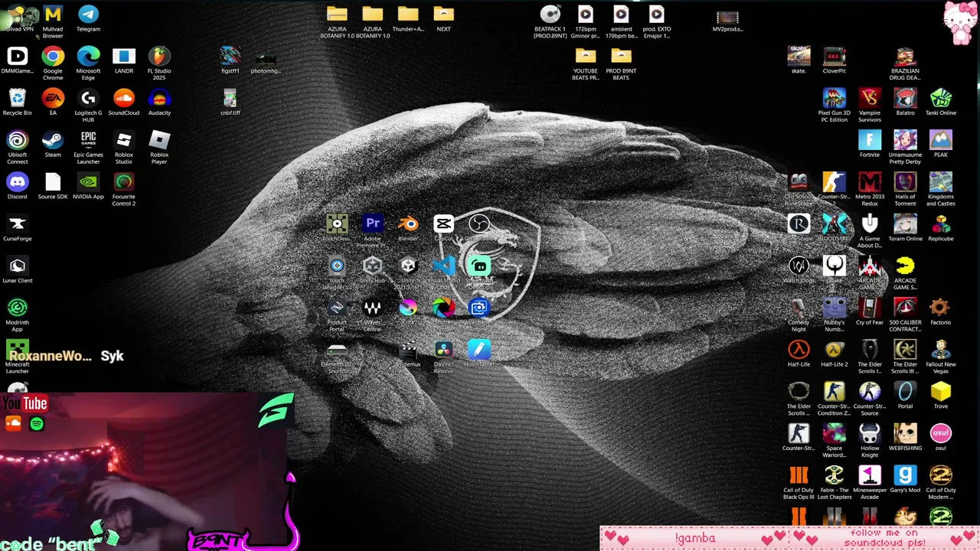Image resolution: width=980 pixels, height=551 pixels.
Task: Launch the EA app icon
Action: click(x=53, y=98)
